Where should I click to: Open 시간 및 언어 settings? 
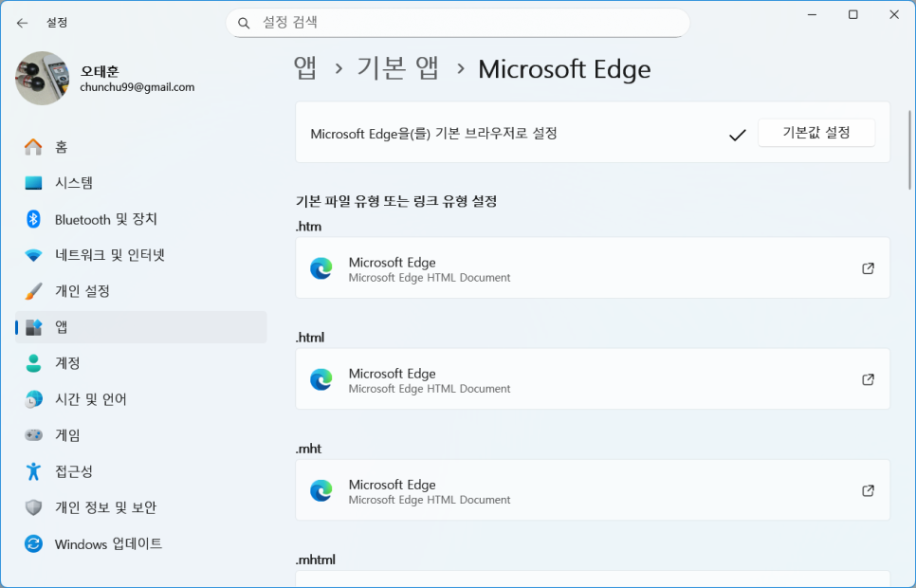pos(140,399)
